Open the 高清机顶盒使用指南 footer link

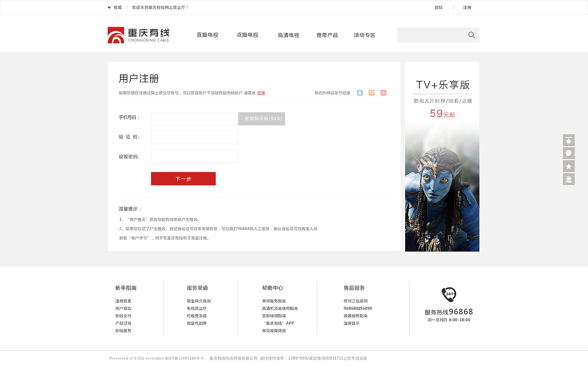click(x=280, y=309)
